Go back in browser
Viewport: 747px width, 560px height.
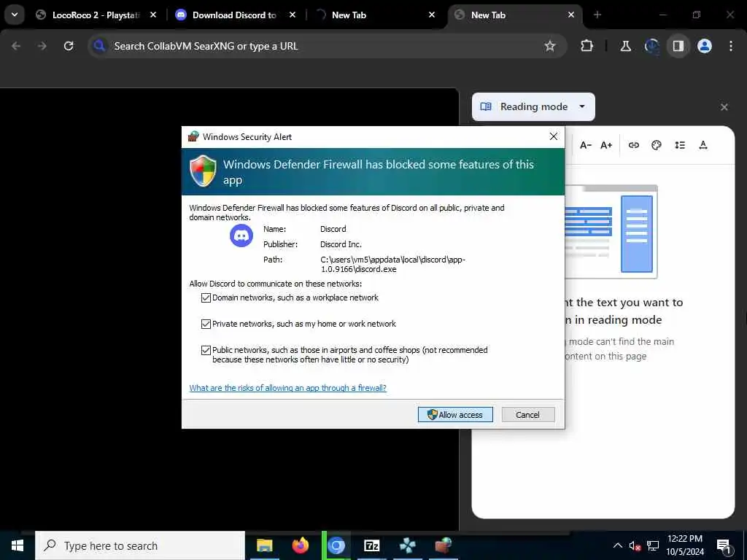click(16, 46)
